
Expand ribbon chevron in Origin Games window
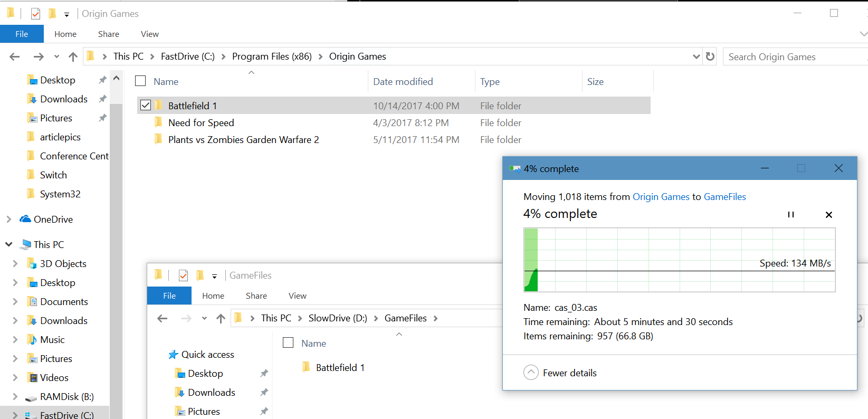863,34
